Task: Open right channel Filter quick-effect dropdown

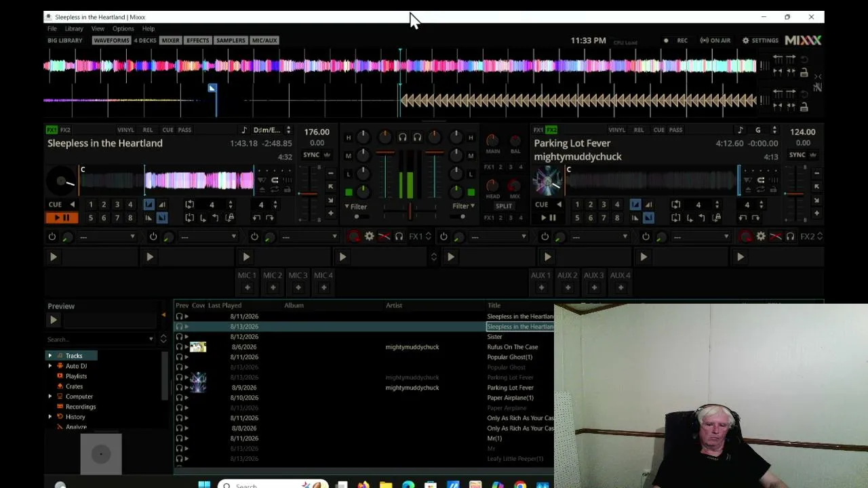Action: pyautogui.click(x=463, y=206)
